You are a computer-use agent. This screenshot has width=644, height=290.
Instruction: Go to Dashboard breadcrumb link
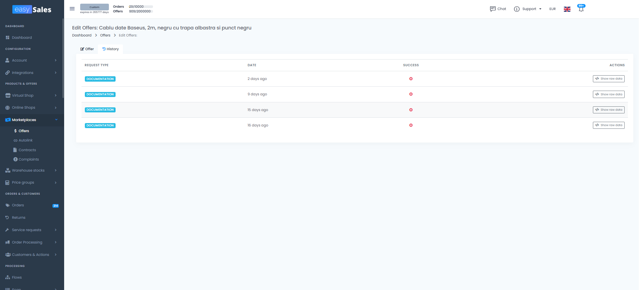[x=82, y=35]
